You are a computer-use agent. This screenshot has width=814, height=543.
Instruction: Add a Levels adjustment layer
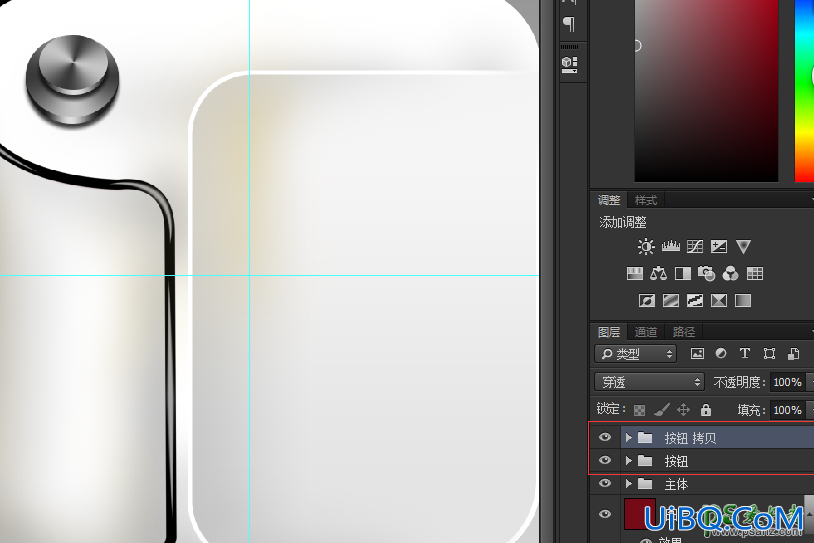coord(671,246)
